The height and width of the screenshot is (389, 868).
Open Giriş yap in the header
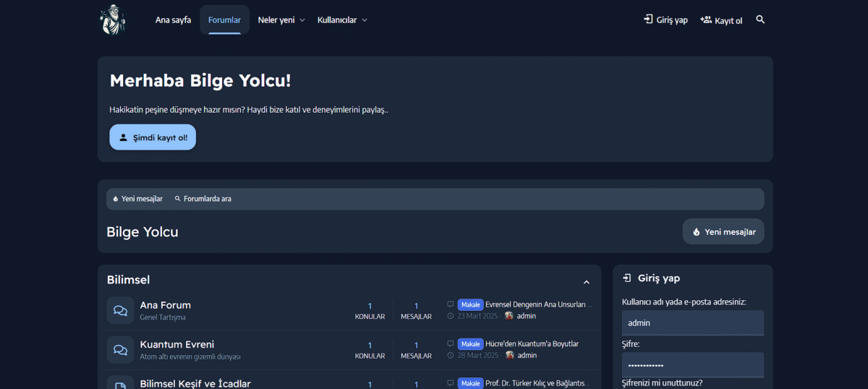point(665,20)
